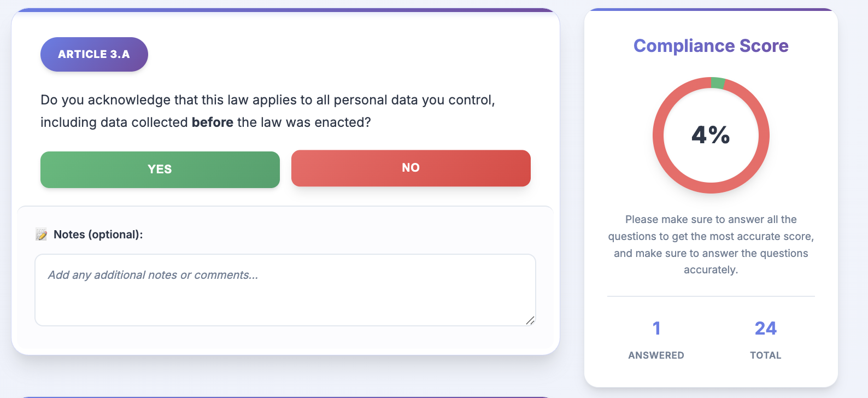
Task: Click the total count number 24
Action: click(765, 328)
